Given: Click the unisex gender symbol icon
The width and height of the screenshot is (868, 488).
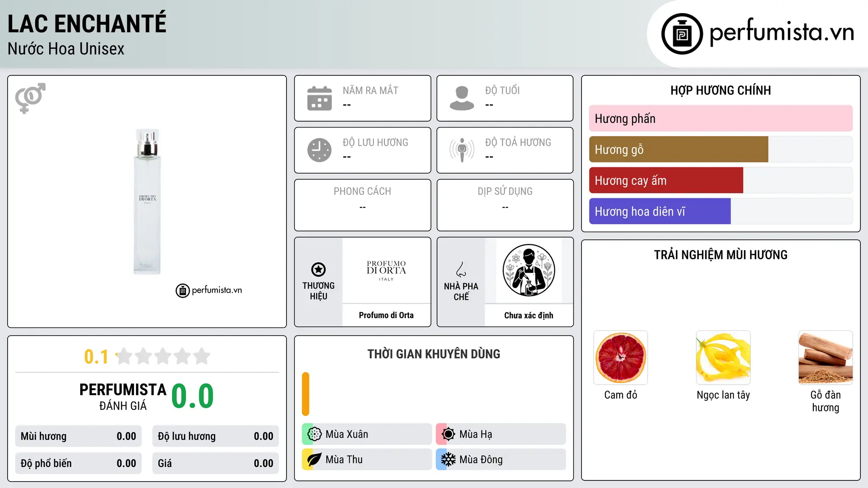Looking at the screenshot, I should (30, 98).
